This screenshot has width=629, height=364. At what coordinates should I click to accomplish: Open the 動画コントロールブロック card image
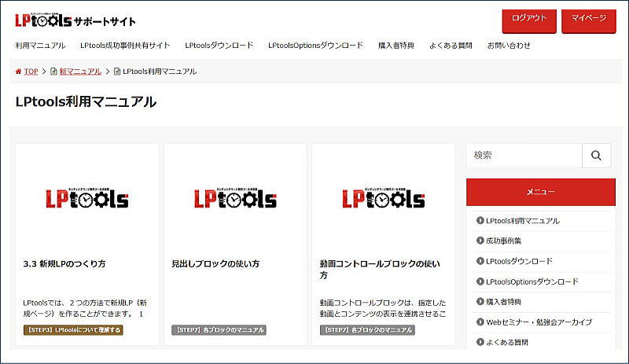[383, 199]
